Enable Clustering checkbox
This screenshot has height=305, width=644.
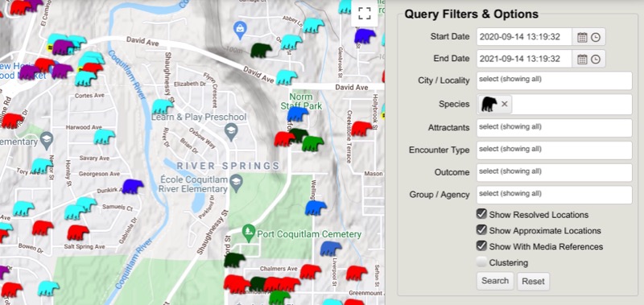point(481,262)
